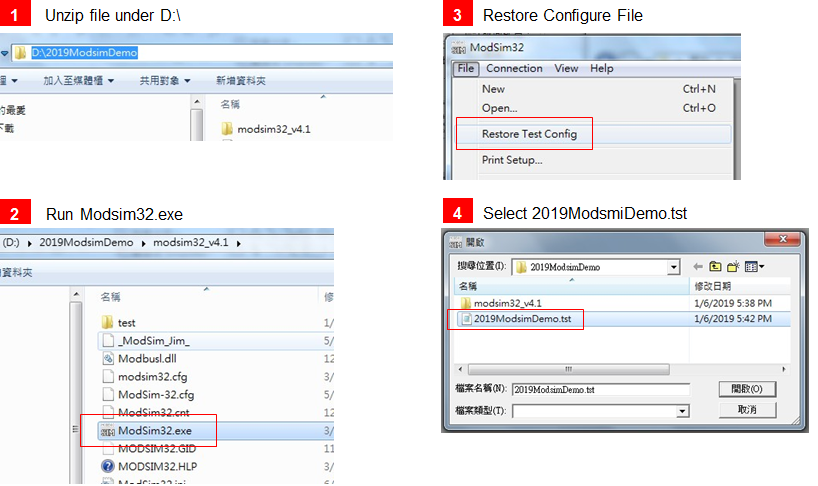818x486 pixels.
Task: Click the left arrow of dialog horizontal scrollbar
Action: 460,369
